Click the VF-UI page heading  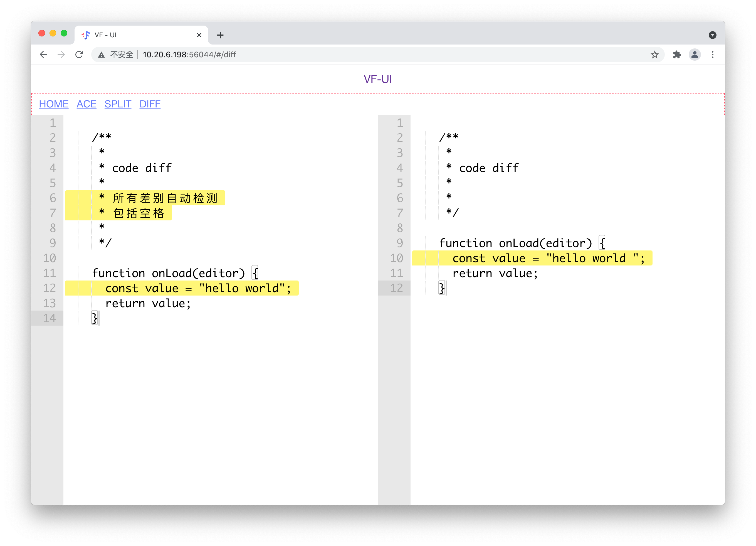click(378, 79)
